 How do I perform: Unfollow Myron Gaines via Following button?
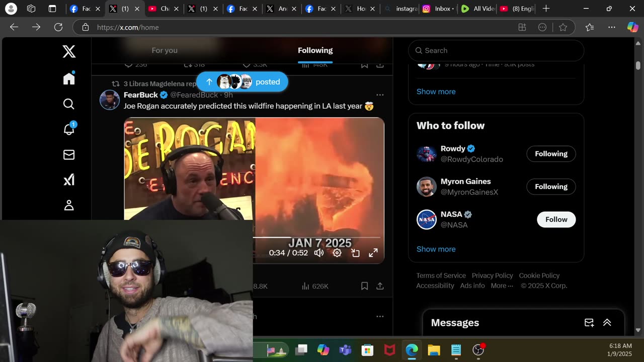tap(551, 187)
